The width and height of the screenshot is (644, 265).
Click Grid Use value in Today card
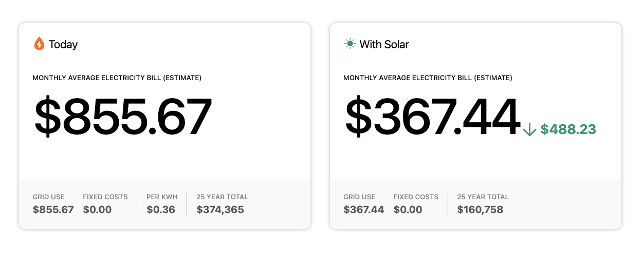53,210
